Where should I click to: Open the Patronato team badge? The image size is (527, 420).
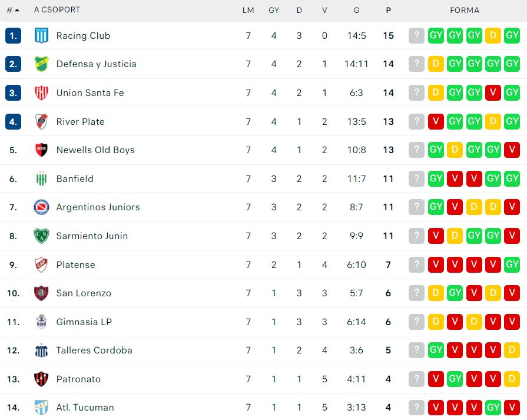pos(41,379)
